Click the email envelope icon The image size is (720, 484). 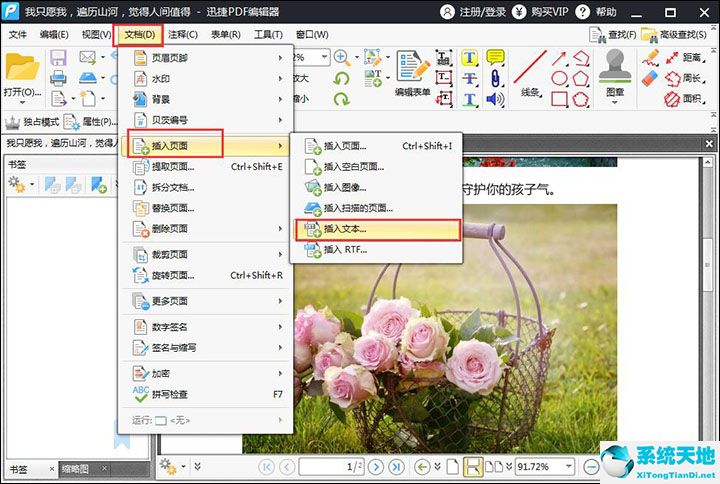[x=87, y=57]
